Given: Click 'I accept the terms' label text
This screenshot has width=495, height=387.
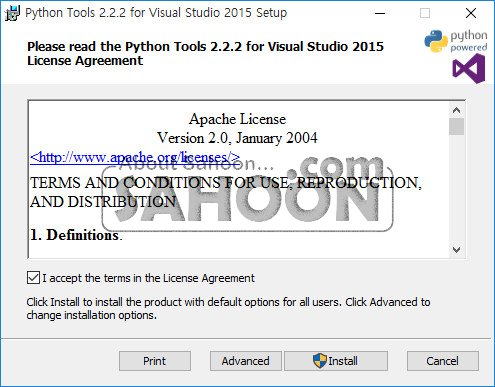Looking at the screenshot, I should click(148, 278).
